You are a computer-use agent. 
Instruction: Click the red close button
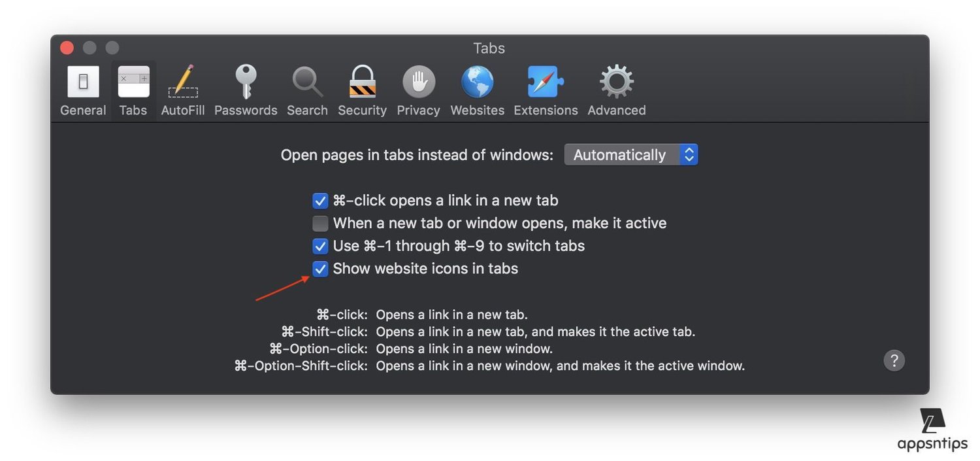point(67,47)
